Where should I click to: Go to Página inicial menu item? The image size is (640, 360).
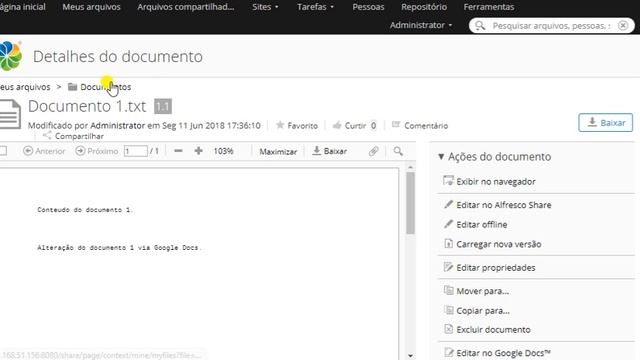tap(23, 7)
